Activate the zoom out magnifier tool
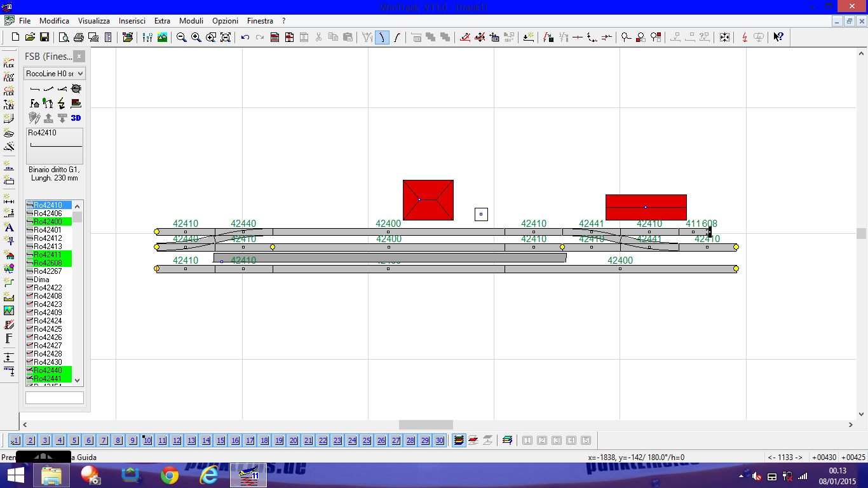The width and height of the screenshot is (868, 488). pyautogui.click(x=181, y=37)
